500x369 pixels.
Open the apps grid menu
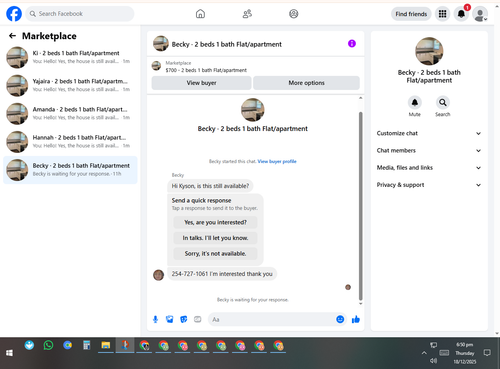(442, 14)
